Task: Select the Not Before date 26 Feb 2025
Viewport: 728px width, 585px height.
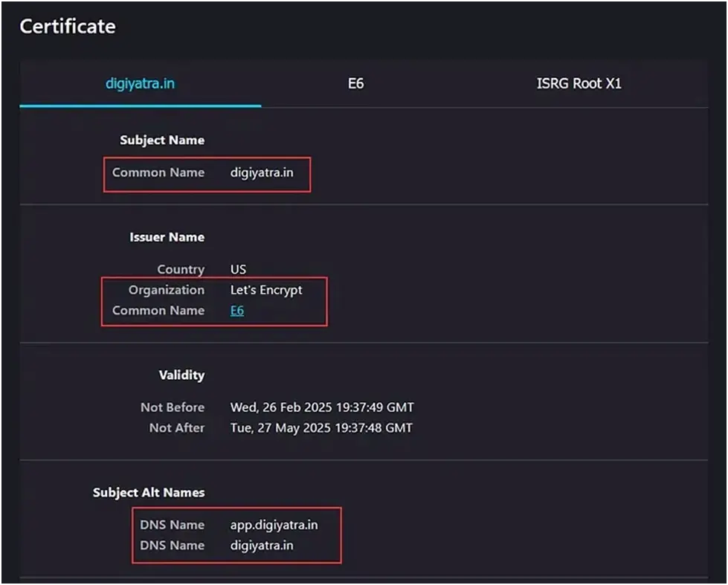Action: tap(321, 407)
